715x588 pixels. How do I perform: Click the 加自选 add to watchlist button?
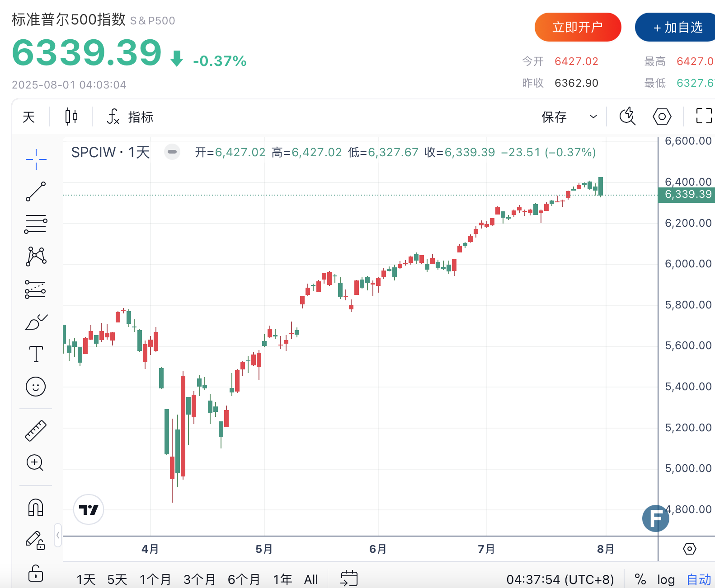(676, 28)
